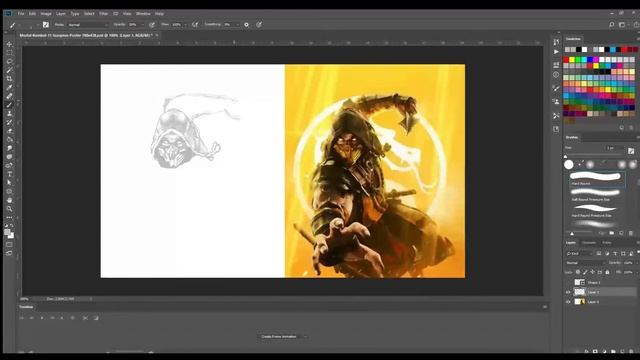Image resolution: width=640 pixels, height=360 pixels.
Task: Select the Zoom tool
Action: [9, 209]
